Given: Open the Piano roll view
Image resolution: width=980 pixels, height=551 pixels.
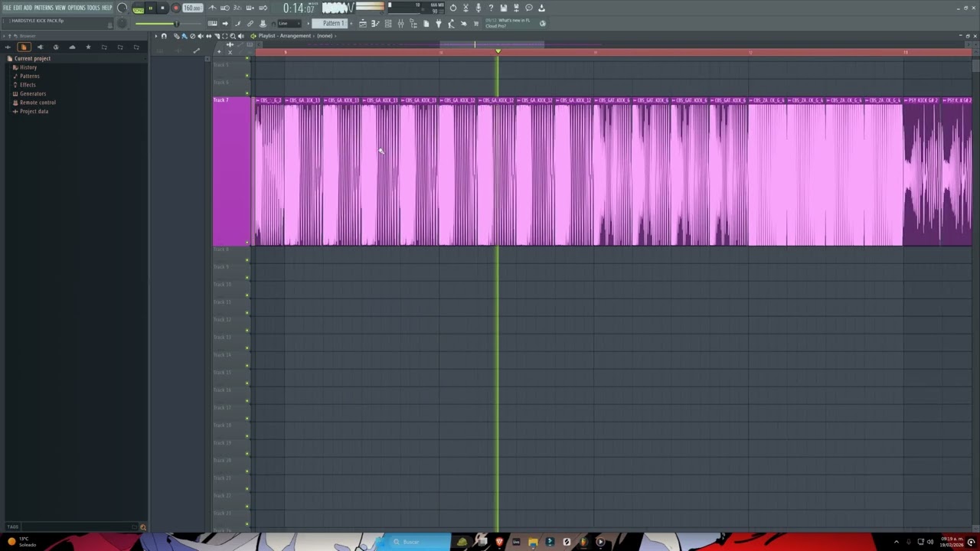Looking at the screenshot, I should click(x=375, y=23).
